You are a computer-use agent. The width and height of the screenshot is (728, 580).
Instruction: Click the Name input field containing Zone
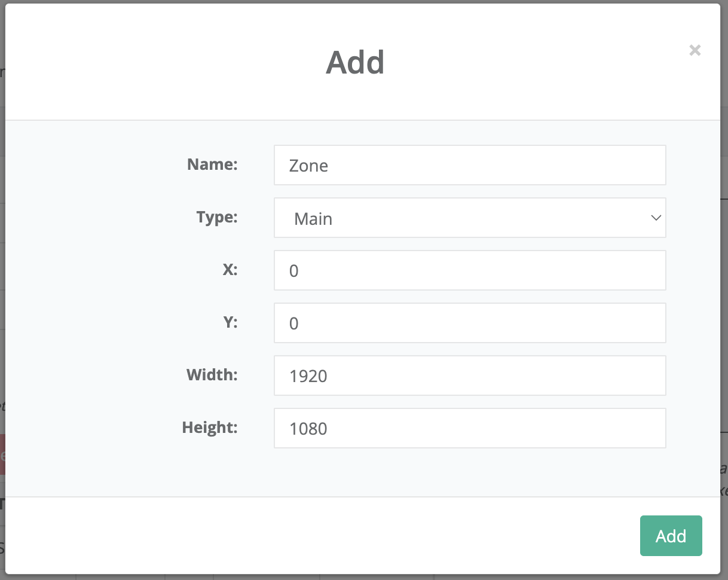point(469,165)
